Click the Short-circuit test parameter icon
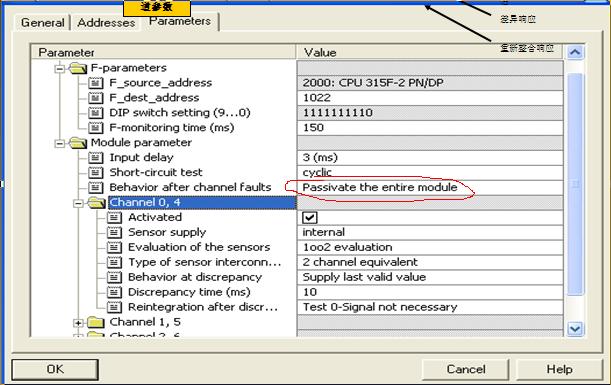This screenshot has height=385, width=611. click(x=95, y=173)
